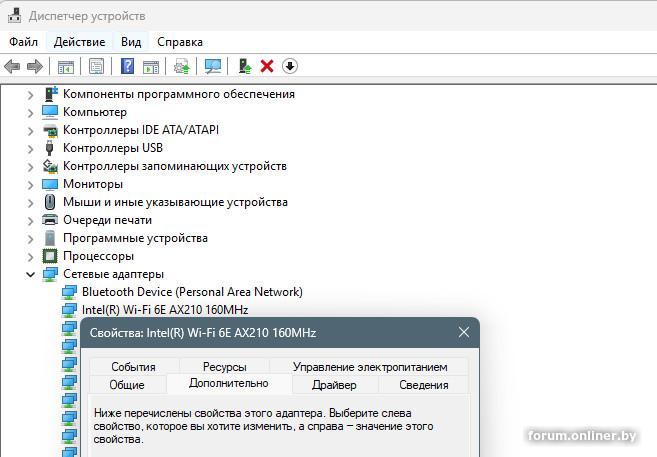
Task: Expand the Процессоры tree node
Action: 30,256
